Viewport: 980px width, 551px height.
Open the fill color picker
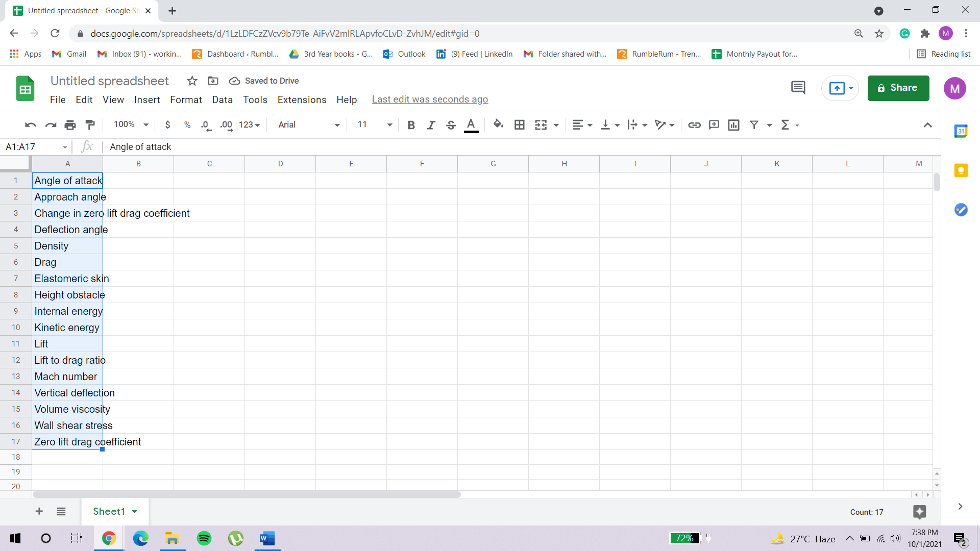tap(498, 124)
